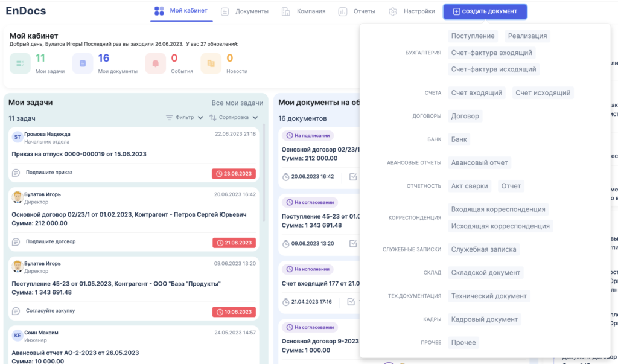The image size is (618, 364).
Task: Open the Все мои задачи link
Action: 237,103
